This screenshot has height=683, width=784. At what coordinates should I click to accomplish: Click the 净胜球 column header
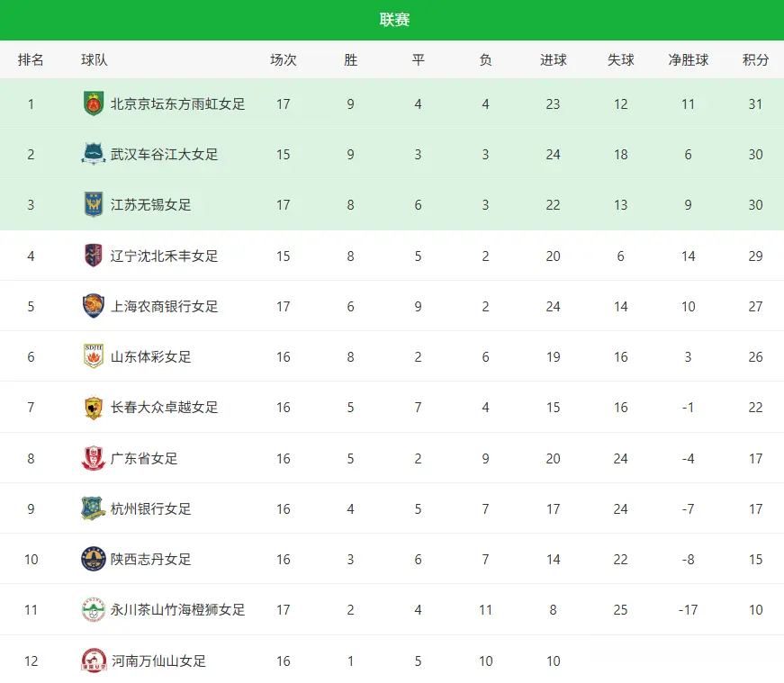tap(688, 60)
